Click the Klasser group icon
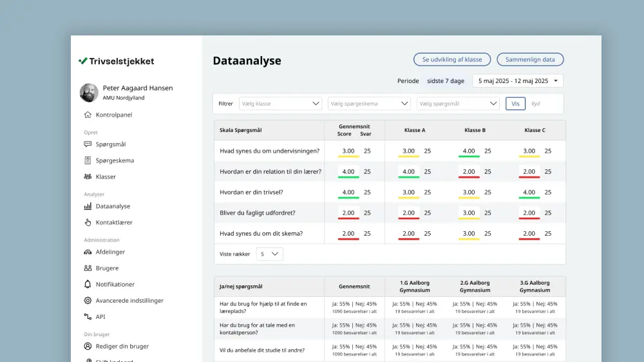 [88, 176]
